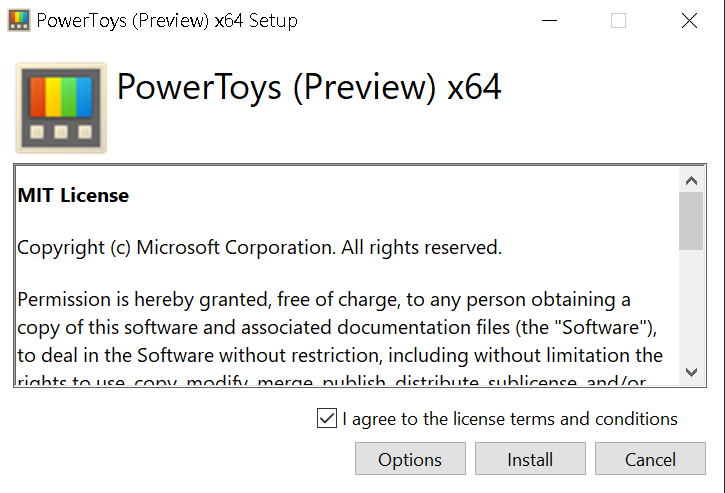This screenshot has height=493, width=725.
Task: Click the greyed-out maximize window button
Action: pos(619,20)
